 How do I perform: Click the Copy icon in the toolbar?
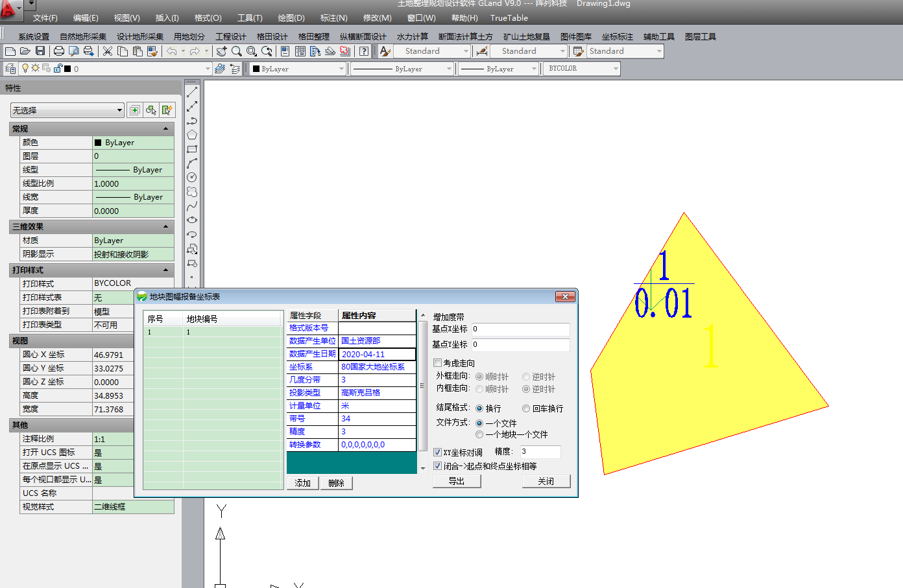click(x=123, y=51)
